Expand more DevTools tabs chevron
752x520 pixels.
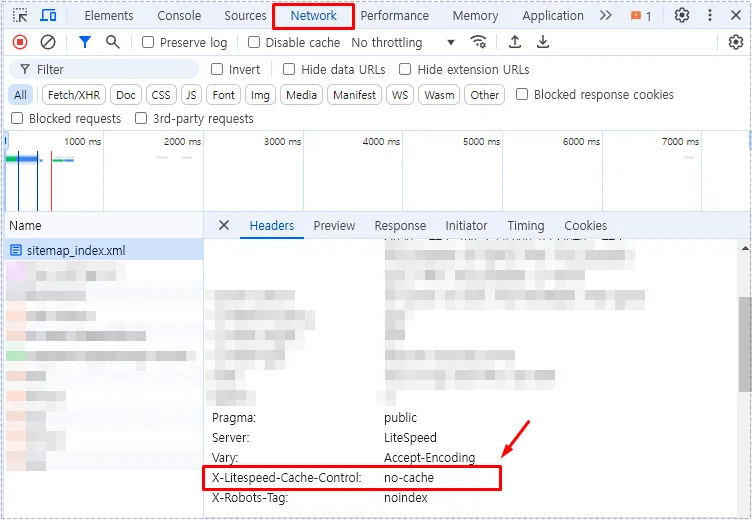606,15
